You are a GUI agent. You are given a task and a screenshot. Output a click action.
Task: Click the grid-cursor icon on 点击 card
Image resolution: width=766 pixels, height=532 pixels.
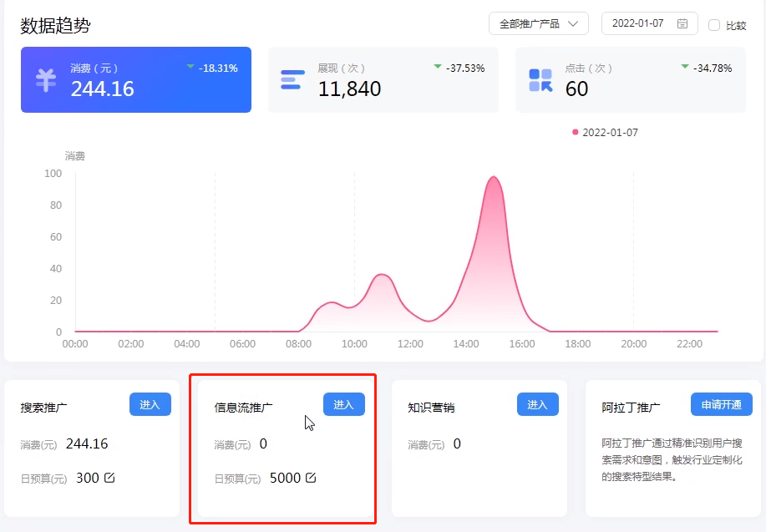point(540,80)
